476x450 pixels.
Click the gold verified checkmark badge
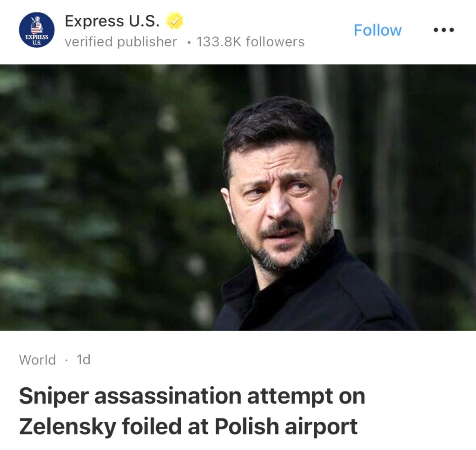click(x=174, y=21)
